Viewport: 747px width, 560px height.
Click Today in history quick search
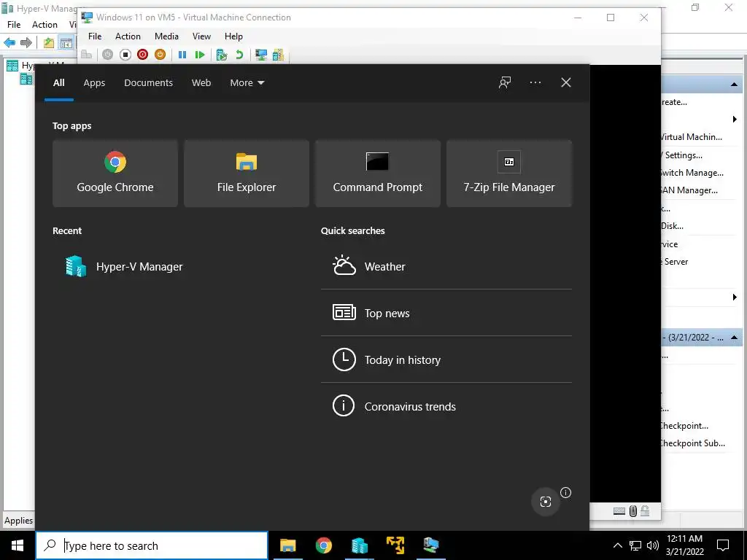coord(446,359)
